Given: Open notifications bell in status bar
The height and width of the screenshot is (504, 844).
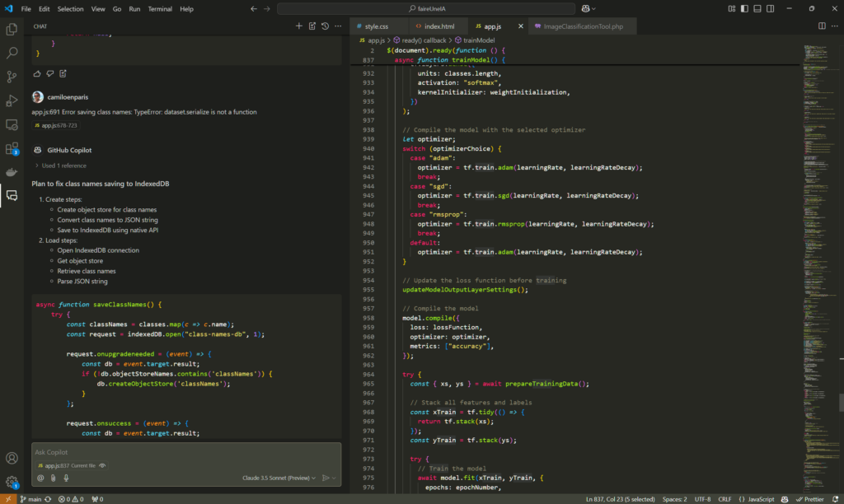Looking at the screenshot, I should pos(836,499).
